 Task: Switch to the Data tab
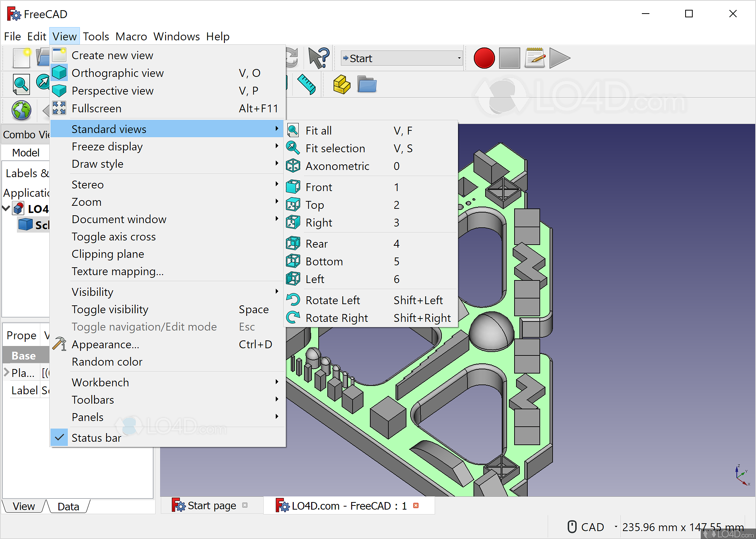tap(68, 506)
